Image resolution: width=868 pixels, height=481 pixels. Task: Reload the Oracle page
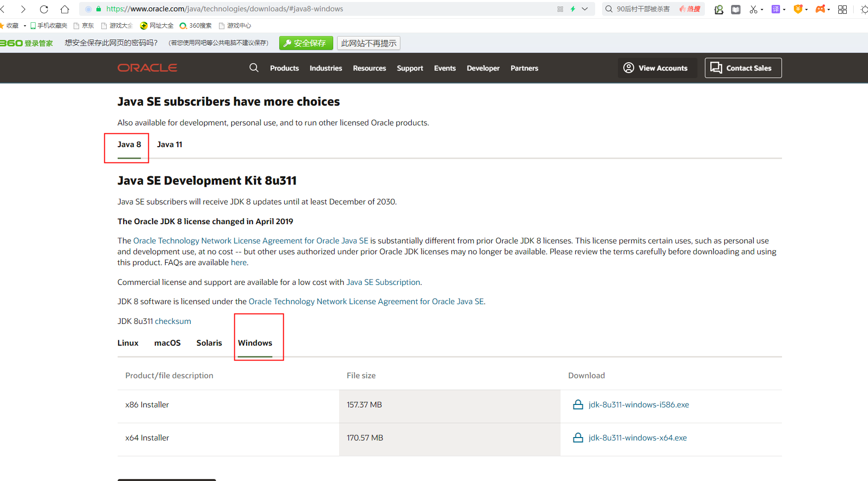point(44,9)
